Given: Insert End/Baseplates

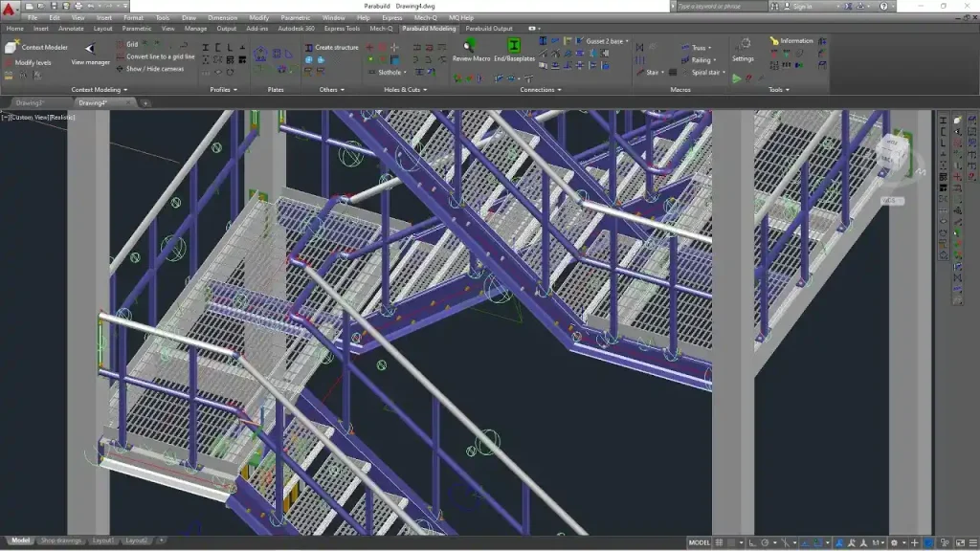Looking at the screenshot, I should [x=513, y=45].
